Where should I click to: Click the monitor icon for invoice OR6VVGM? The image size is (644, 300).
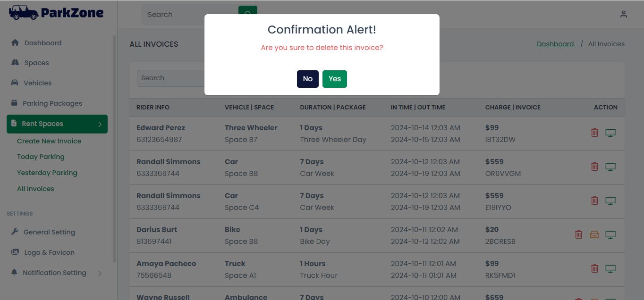pos(610,167)
